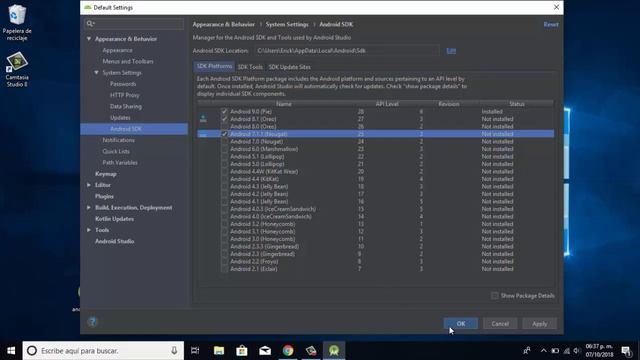This screenshot has height=360, width=640.
Task: Click the Cancel button
Action: [500, 324]
